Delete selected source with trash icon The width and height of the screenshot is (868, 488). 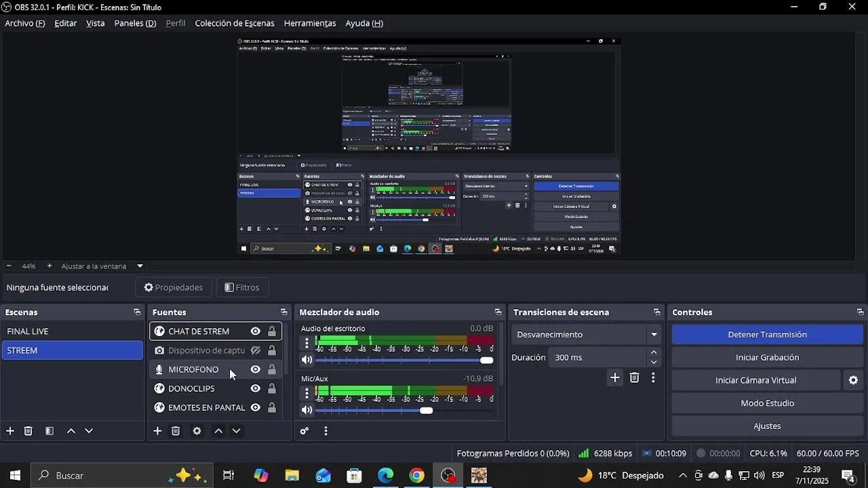(176, 431)
